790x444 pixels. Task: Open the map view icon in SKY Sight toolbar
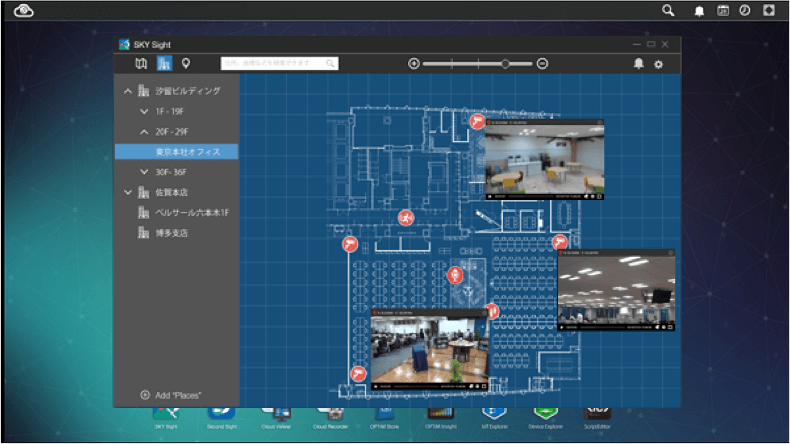[141, 64]
